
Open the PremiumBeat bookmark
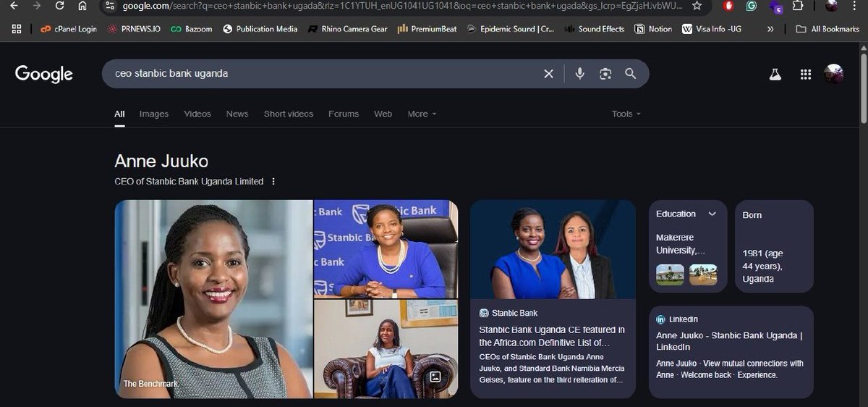(427, 29)
